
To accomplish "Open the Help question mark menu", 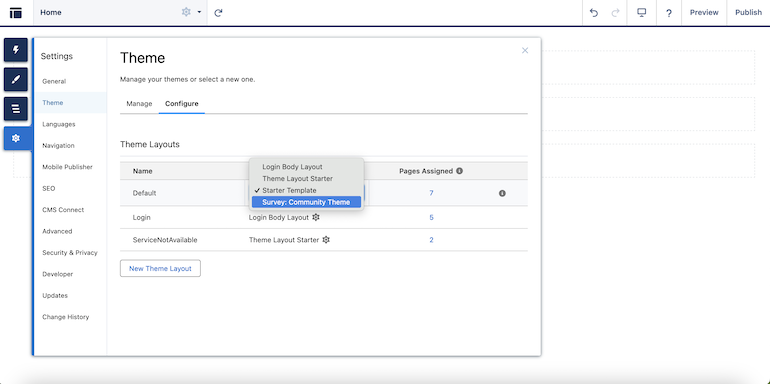I will point(669,13).
